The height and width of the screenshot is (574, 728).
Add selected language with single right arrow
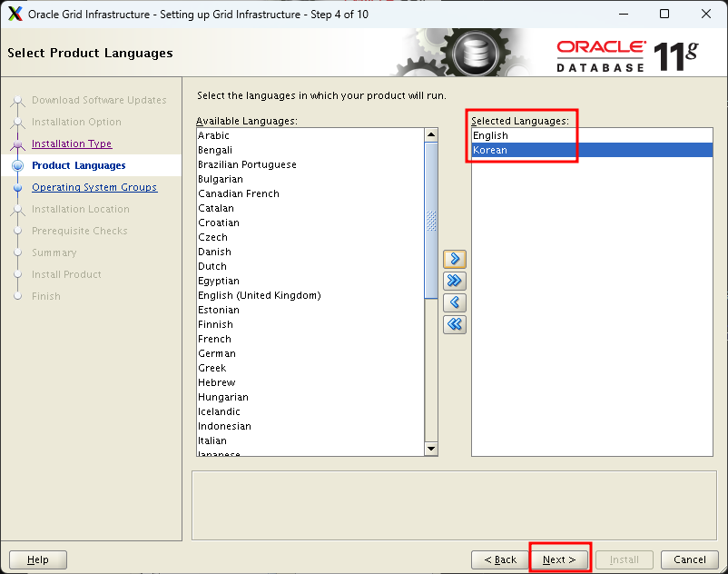click(455, 259)
